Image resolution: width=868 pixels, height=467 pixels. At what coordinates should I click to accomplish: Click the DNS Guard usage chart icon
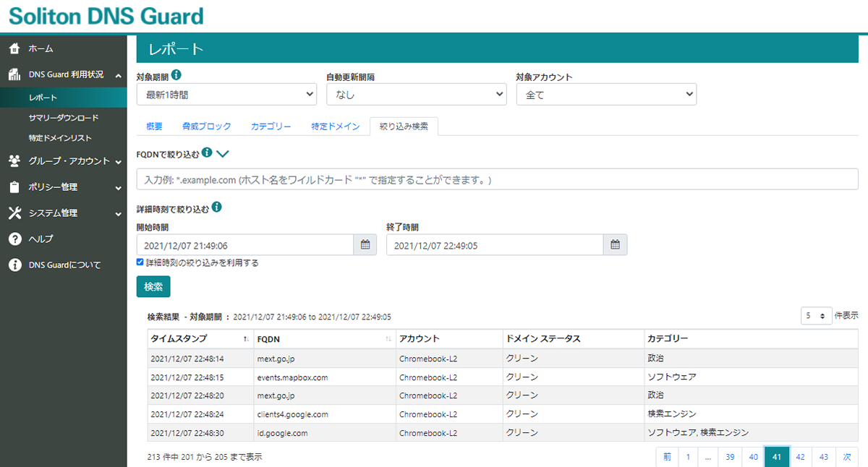coord(14,74)
